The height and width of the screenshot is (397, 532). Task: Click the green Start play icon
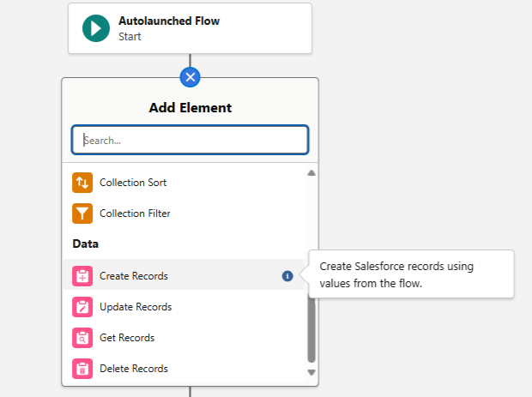tap(96, 28)
